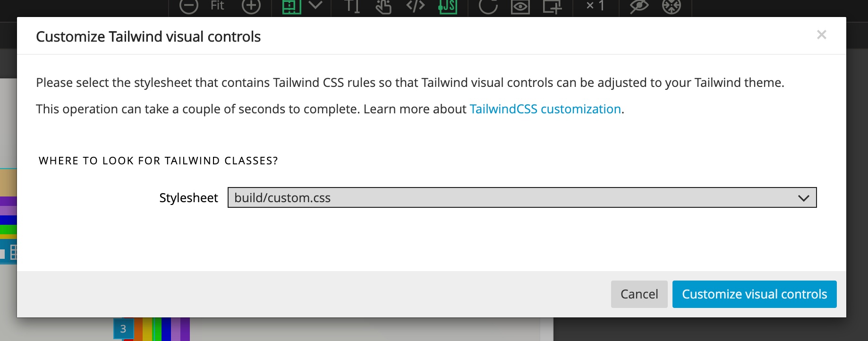Open the TailwindCSS customization link

pos(545,109)
